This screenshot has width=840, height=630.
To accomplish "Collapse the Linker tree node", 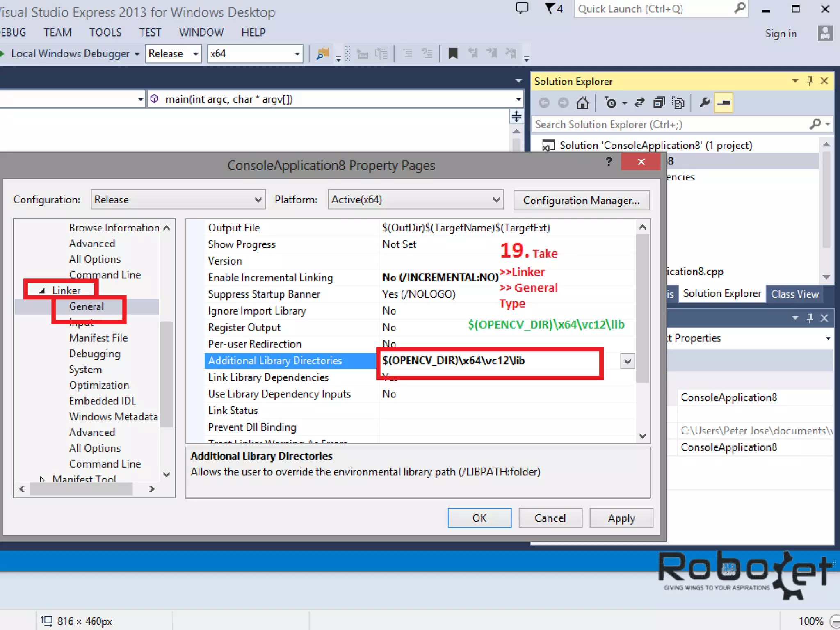I will point(42,291).
